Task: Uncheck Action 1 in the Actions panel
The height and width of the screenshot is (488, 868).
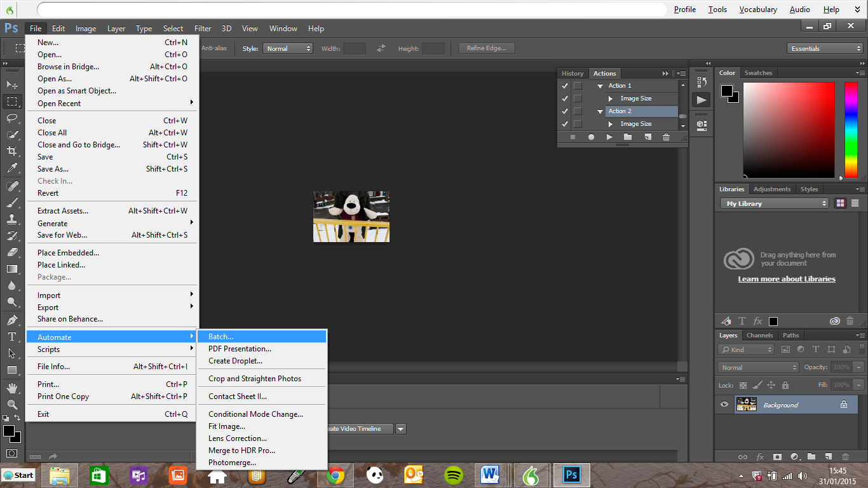Action: [564, 85]
